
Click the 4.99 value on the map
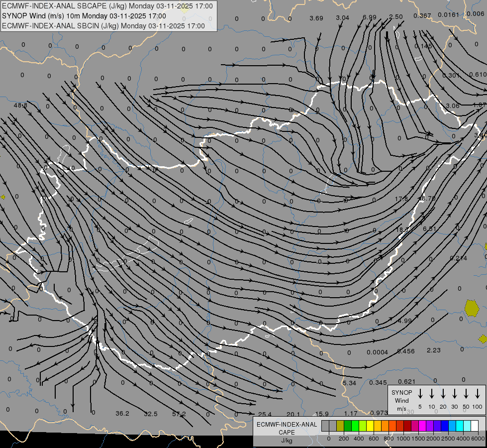click(x=405, y=321)
